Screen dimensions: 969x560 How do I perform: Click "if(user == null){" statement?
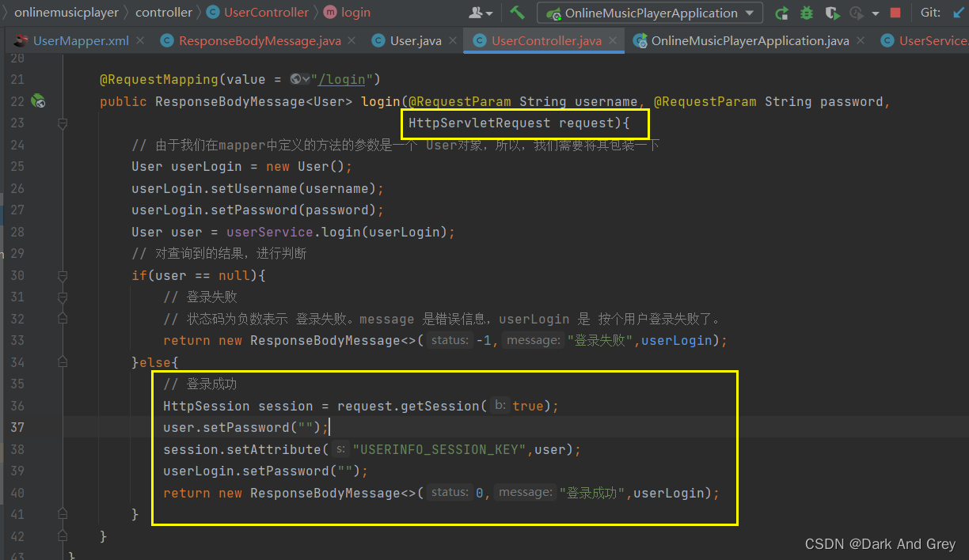point(198,276)
